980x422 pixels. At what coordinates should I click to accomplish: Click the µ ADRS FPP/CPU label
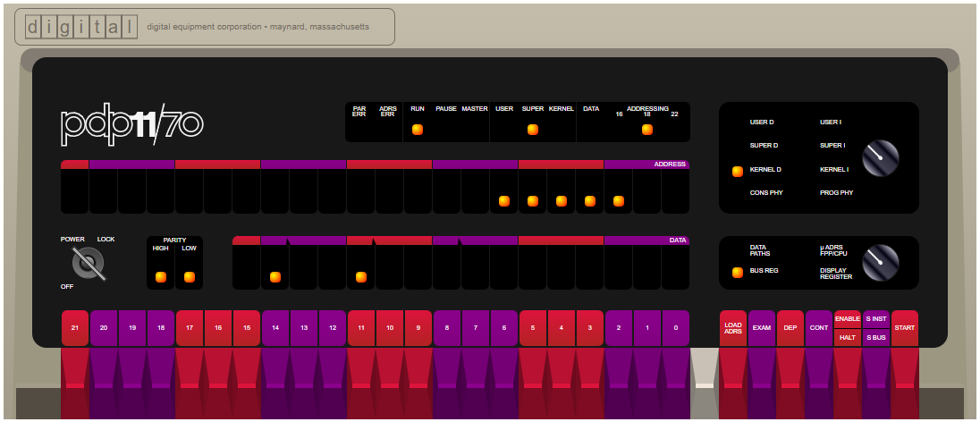click(834, 250)
